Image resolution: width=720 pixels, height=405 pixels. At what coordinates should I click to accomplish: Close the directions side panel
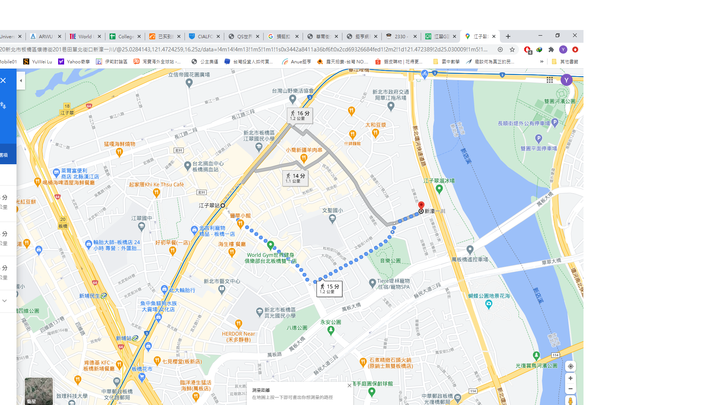click(x=3, y=80)
